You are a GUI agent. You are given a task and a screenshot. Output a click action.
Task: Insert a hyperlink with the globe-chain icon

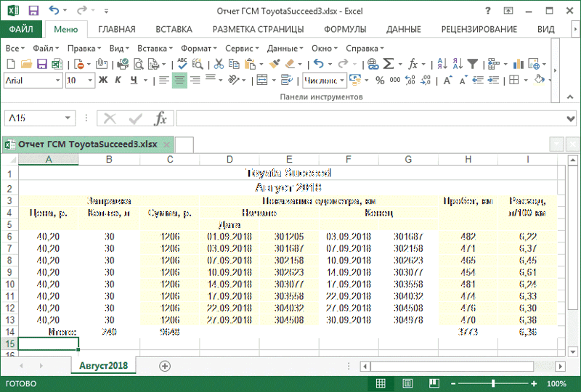coord(373,64)
